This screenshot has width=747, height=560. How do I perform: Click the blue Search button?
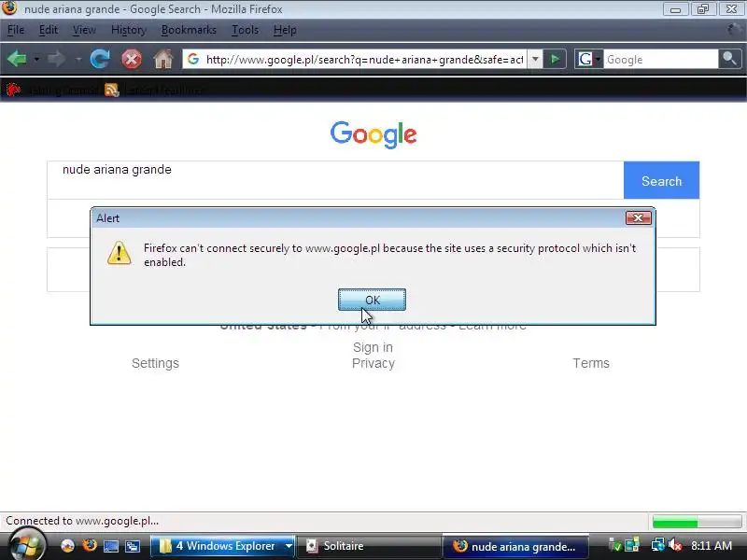click(661, 180)
